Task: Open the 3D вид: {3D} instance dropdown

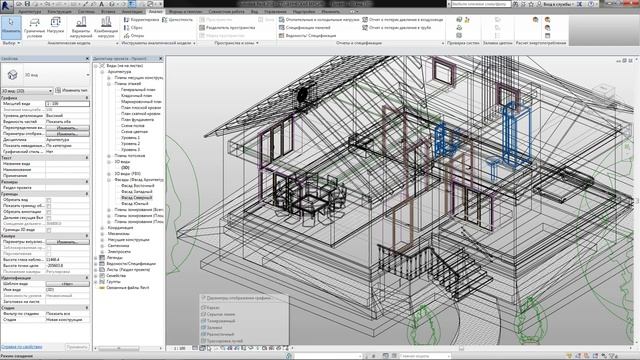Action: (x=27, y=91)
